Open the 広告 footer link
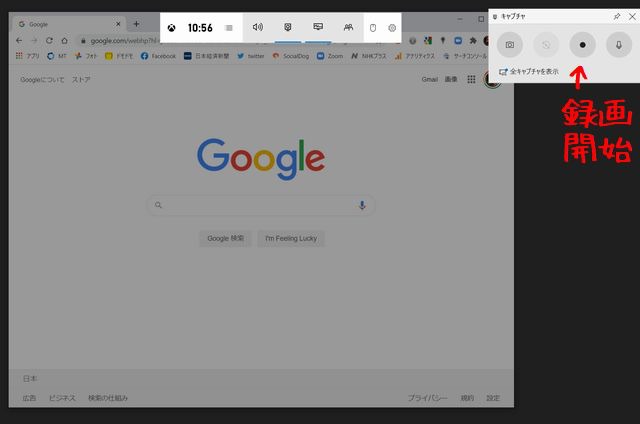The image size is (640, 424). point(29,398)
